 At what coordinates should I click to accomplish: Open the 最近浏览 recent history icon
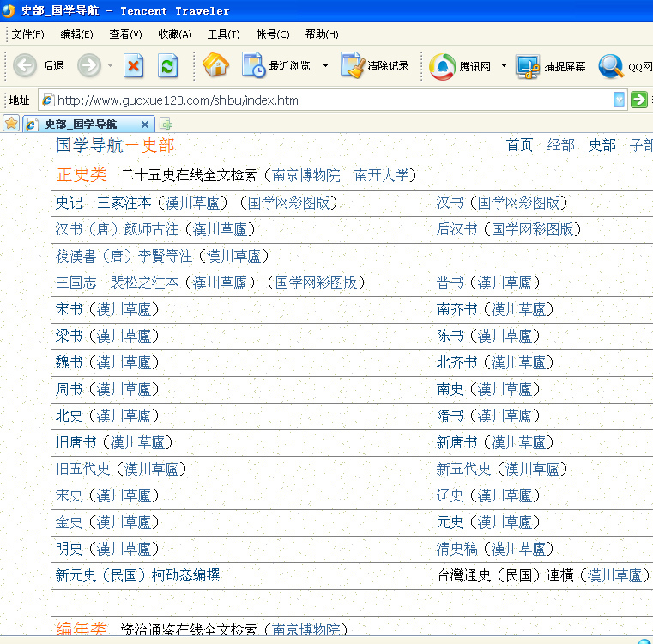[253, 64]
